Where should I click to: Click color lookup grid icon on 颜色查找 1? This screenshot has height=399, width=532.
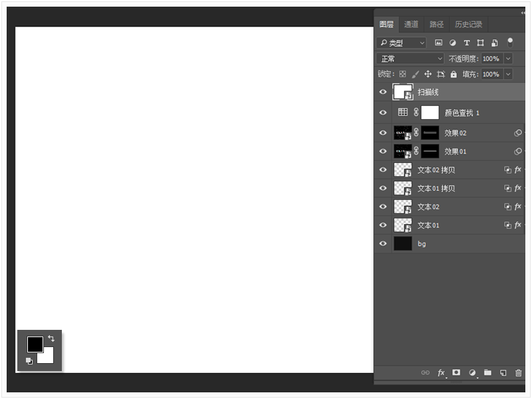pyautogui.click(x=403, y=112)
